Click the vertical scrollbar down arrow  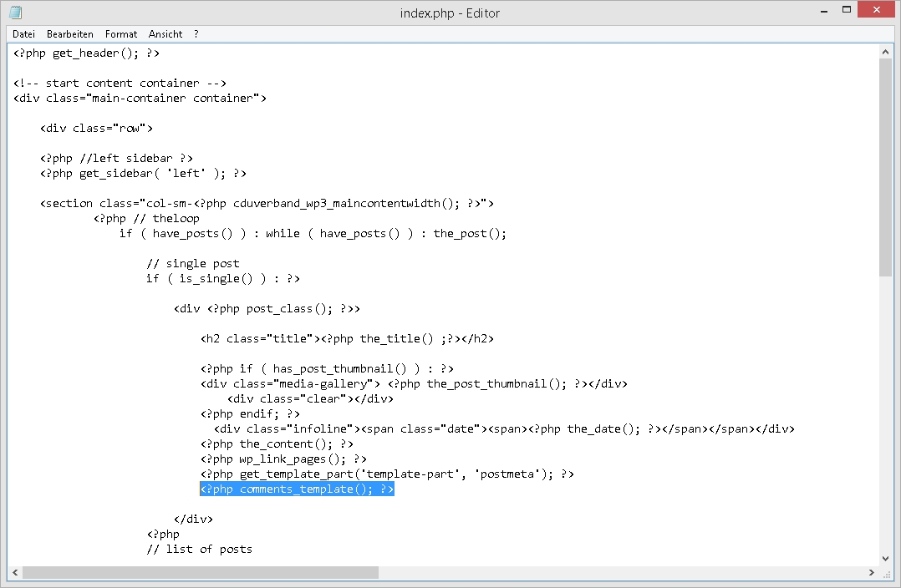(886, 558)
